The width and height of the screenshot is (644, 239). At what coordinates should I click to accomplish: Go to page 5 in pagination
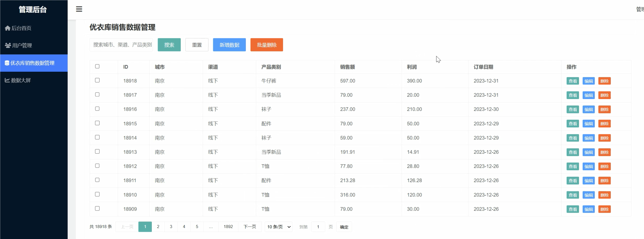197,227
